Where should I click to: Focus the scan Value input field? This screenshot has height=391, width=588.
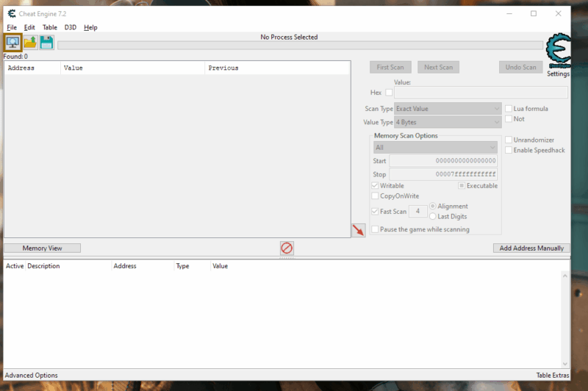click(x=481, y=92)
